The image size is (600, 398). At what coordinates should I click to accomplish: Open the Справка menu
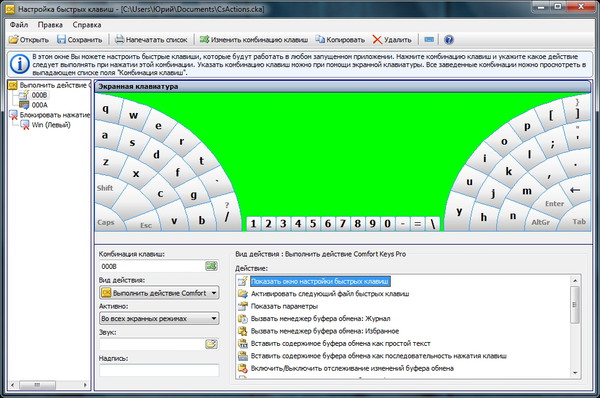coord(87,24)
